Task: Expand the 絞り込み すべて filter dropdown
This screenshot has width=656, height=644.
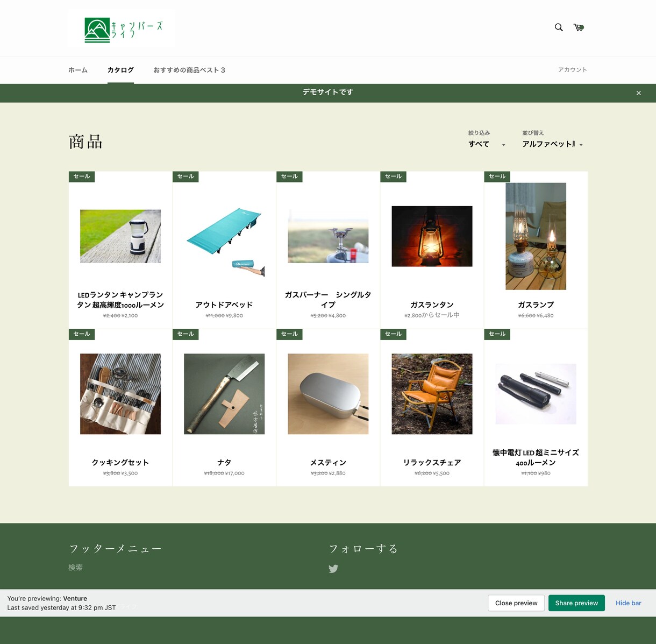Action: coord(487,144)
